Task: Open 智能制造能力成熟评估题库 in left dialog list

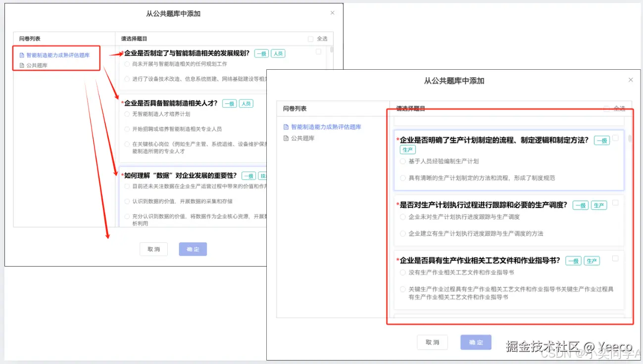Action: 58,55
